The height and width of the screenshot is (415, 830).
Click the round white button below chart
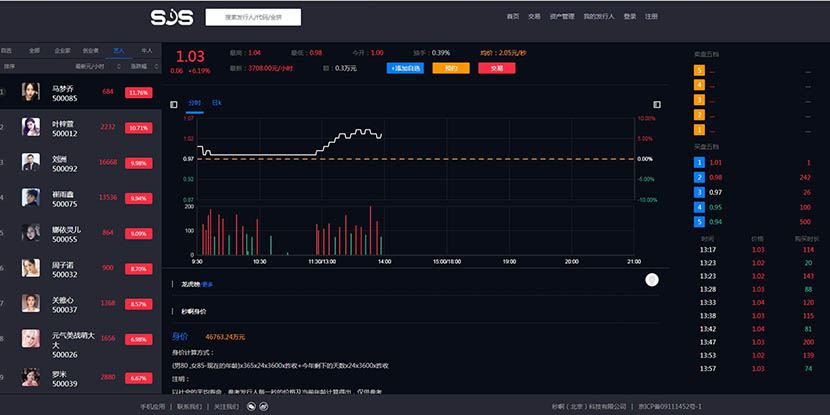pyautogui.click(x=652, y=280)
